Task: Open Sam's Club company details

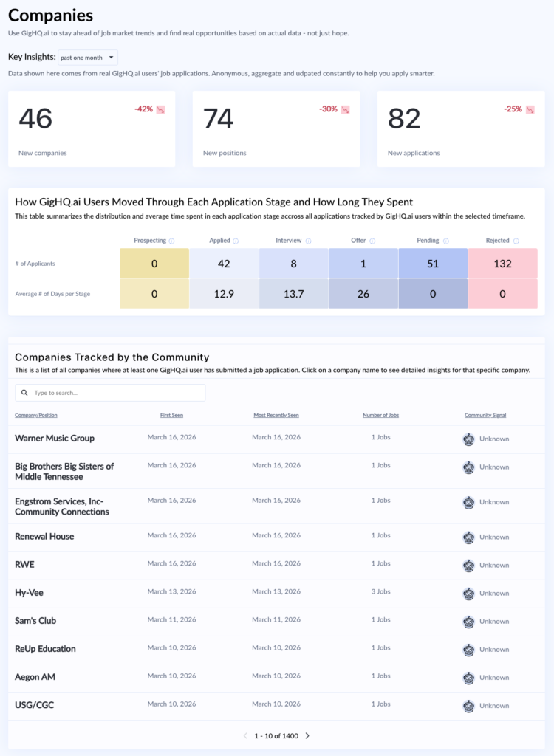Action: pyautogui.click(x=35, y=621)
